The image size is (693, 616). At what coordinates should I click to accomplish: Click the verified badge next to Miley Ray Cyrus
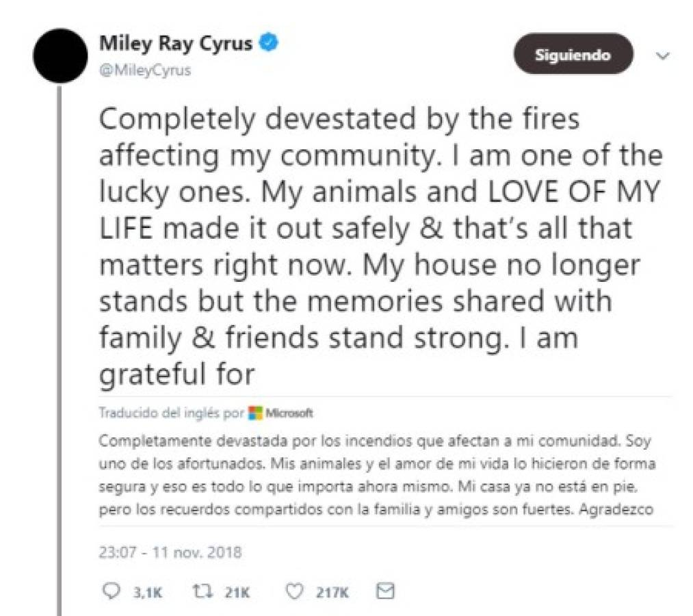tap(268, 42)
